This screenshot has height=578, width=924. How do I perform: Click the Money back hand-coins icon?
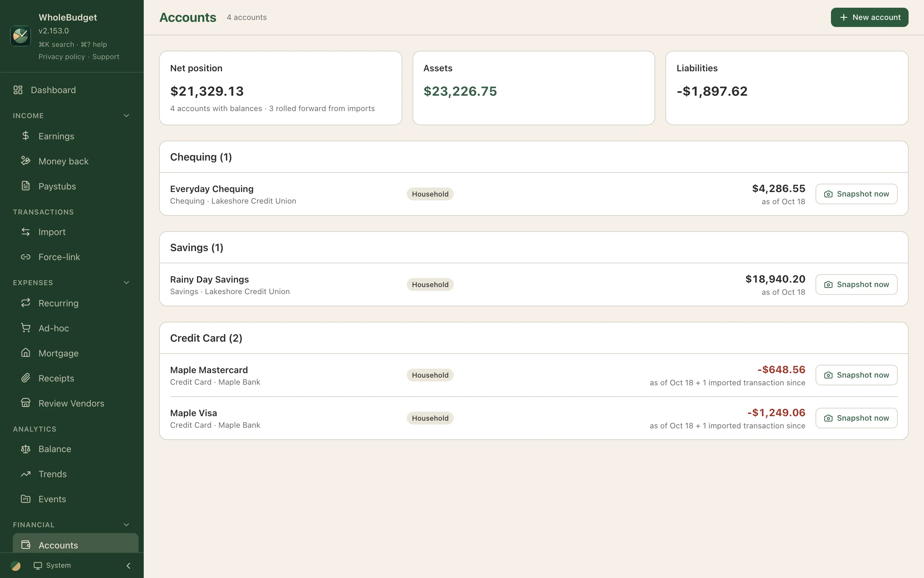tap(26, 161)
